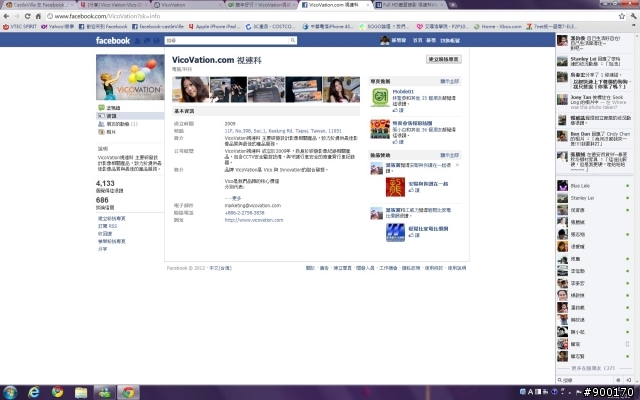640x400 pixels.
Task: Open Ben Dan ticker story
Action: click(x=594, y=139)
